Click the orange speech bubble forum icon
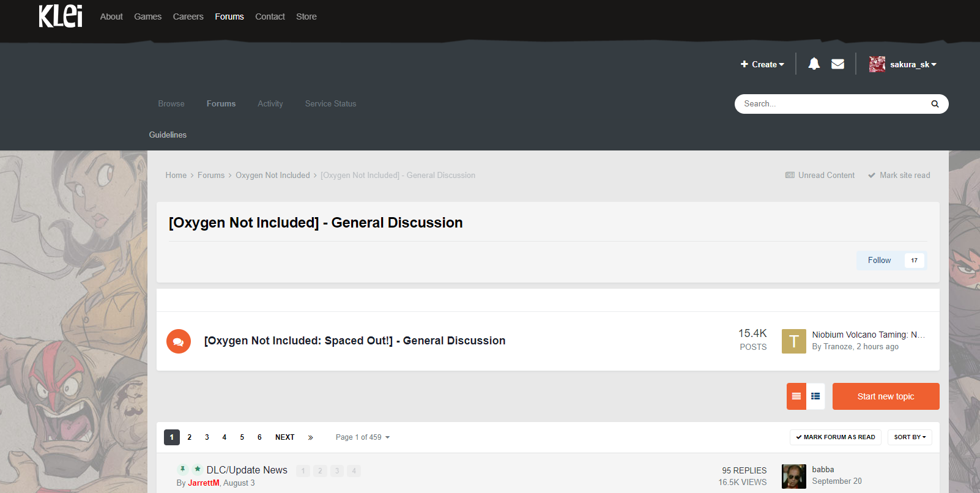 pos(179,341)
